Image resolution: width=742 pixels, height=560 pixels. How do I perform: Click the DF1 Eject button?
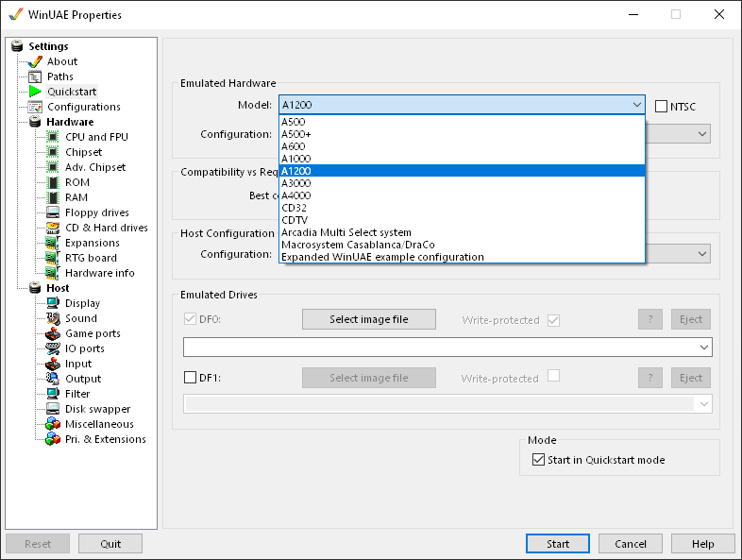(x=691, y=378)
